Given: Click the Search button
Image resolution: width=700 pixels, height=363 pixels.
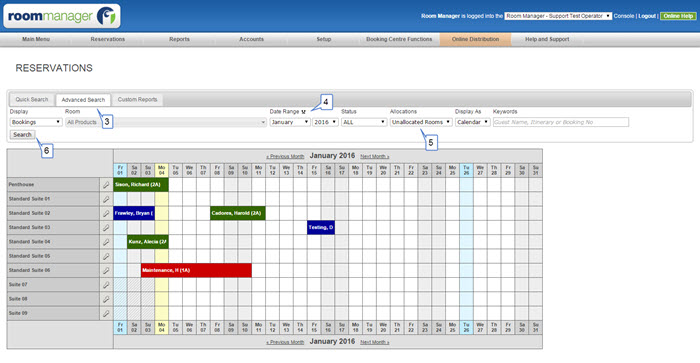Looking at the screenshot, I should click(22, 134).
